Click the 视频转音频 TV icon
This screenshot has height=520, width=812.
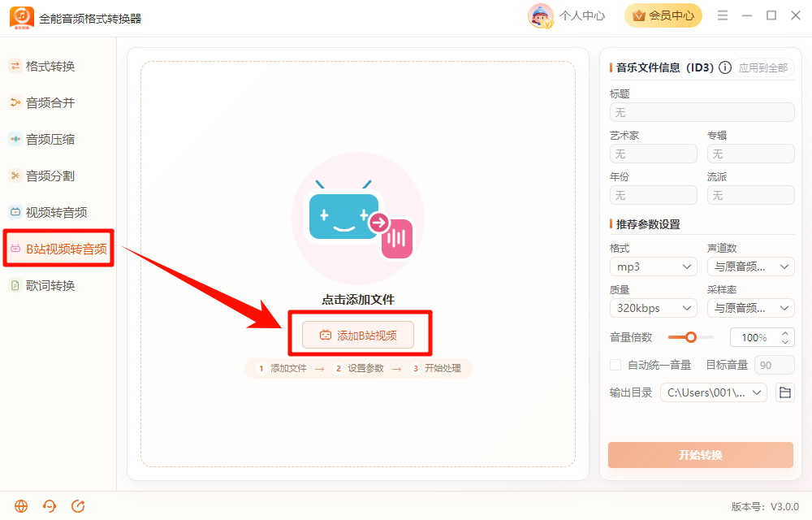click(15, 212)
